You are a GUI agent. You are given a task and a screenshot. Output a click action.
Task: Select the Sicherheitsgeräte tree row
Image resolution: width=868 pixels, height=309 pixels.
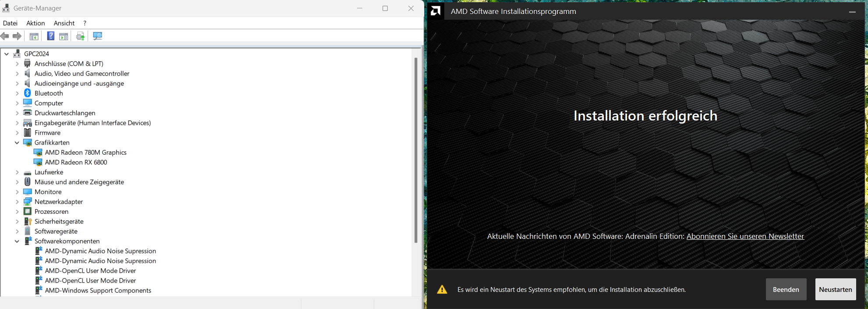pyautogui.click(x=59, y=221)
